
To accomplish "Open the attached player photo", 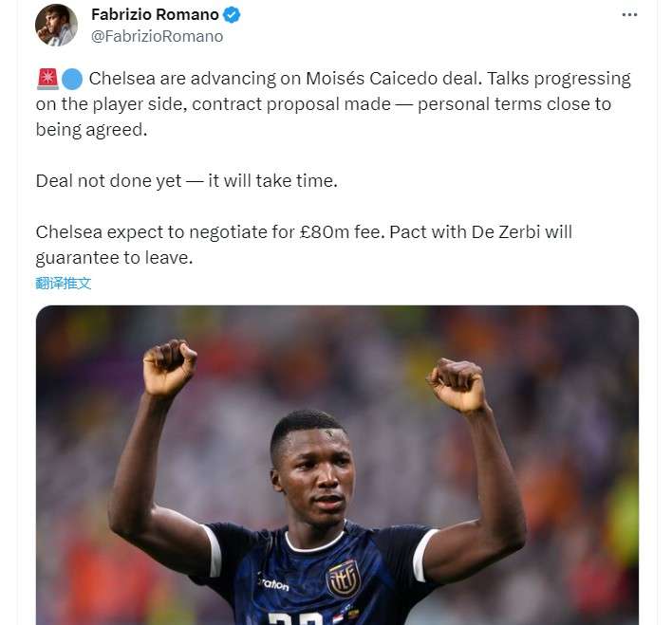I will (x=337, y=466).
